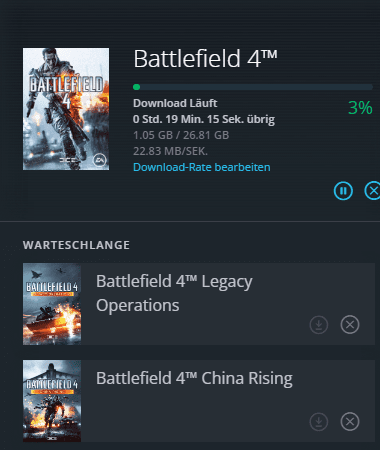Viewport: 380px width, 450px height.
Task: Remove Legacy Operations from queue
Action: tap(350, 324)
